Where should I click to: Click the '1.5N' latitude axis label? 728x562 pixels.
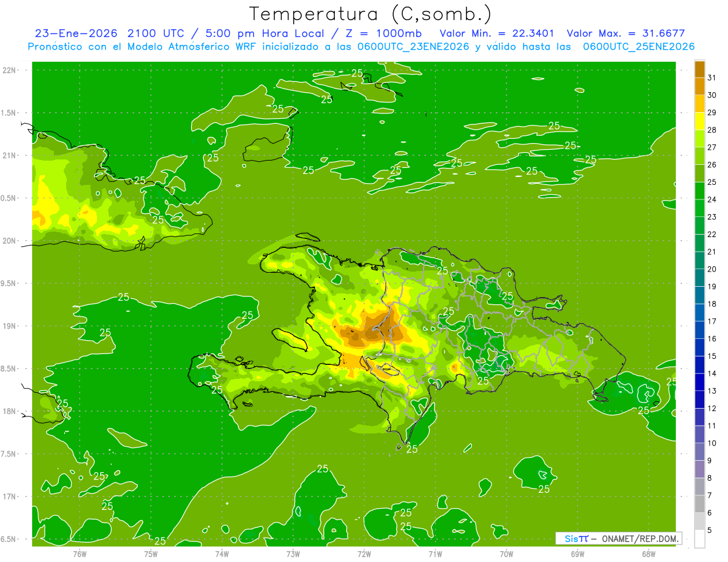pyautogui.click(x=10, y=113)
